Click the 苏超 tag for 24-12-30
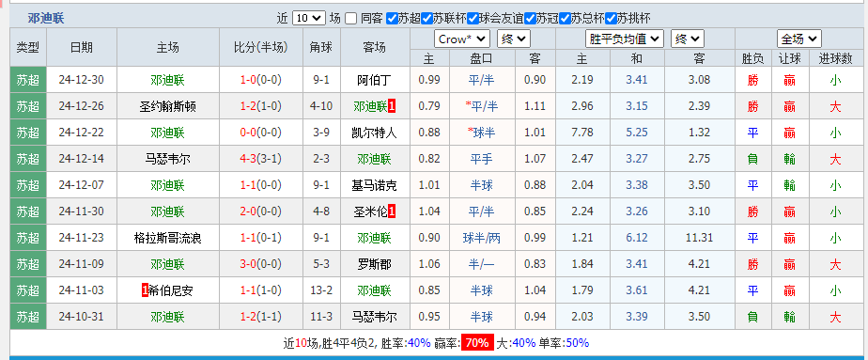Viewport: 868px width, 360px height. click(x=27, y=80)
